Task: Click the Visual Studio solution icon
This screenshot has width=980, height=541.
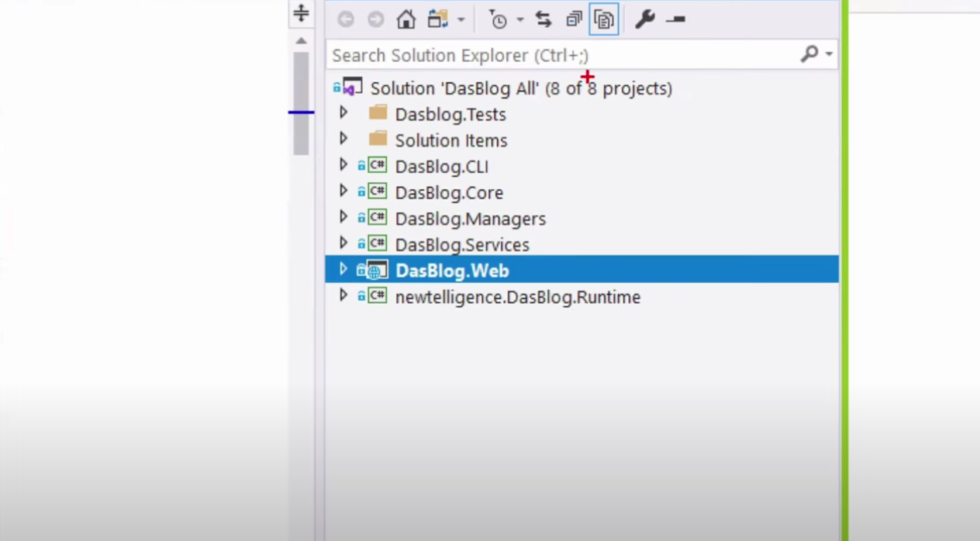Action: 352,87
